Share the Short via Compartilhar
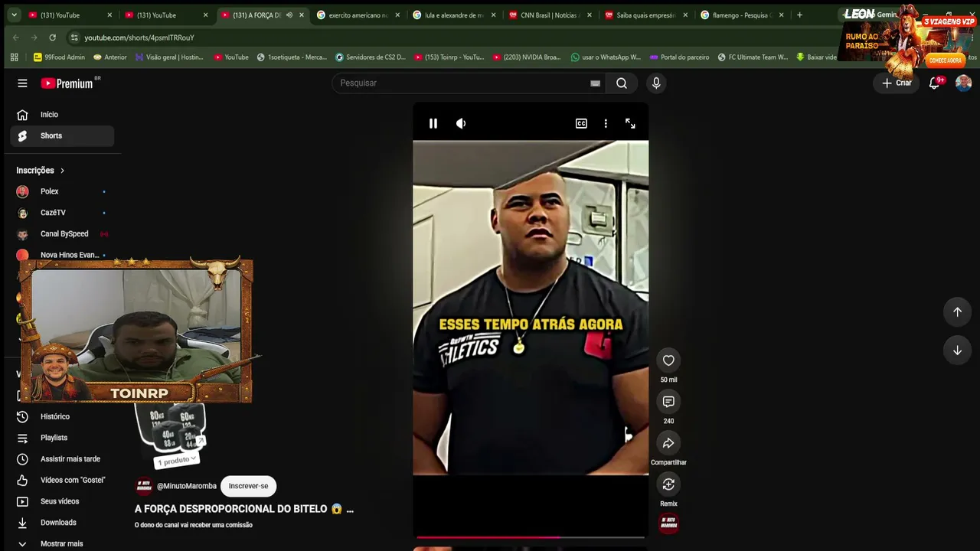Screen dimensions: 980x551 click(668, 443)
